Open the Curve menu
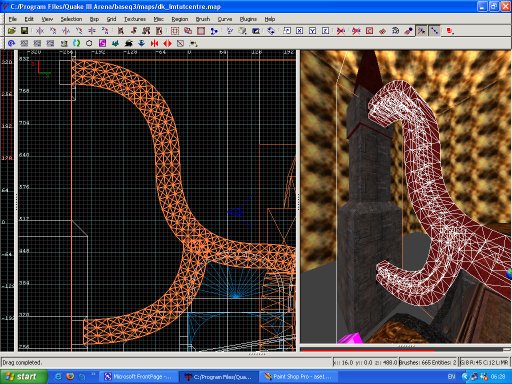Screen dimensions: 512x384 coord(225,19)
